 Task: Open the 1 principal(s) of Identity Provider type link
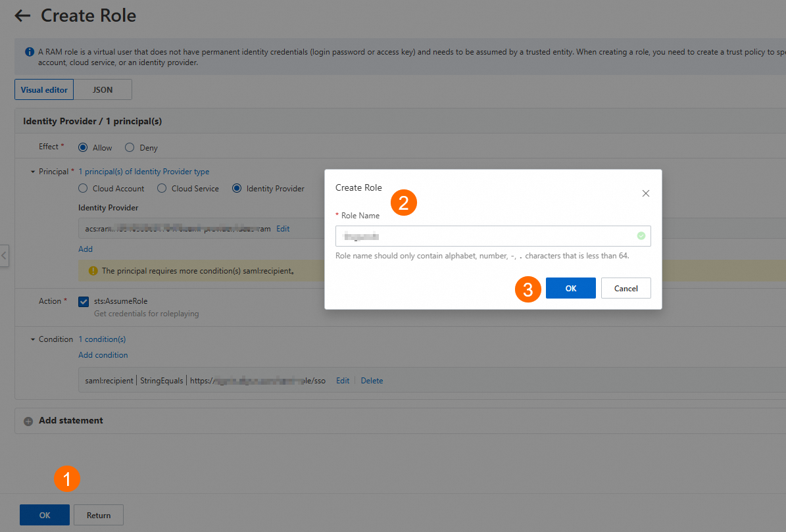tap(144, 172)
